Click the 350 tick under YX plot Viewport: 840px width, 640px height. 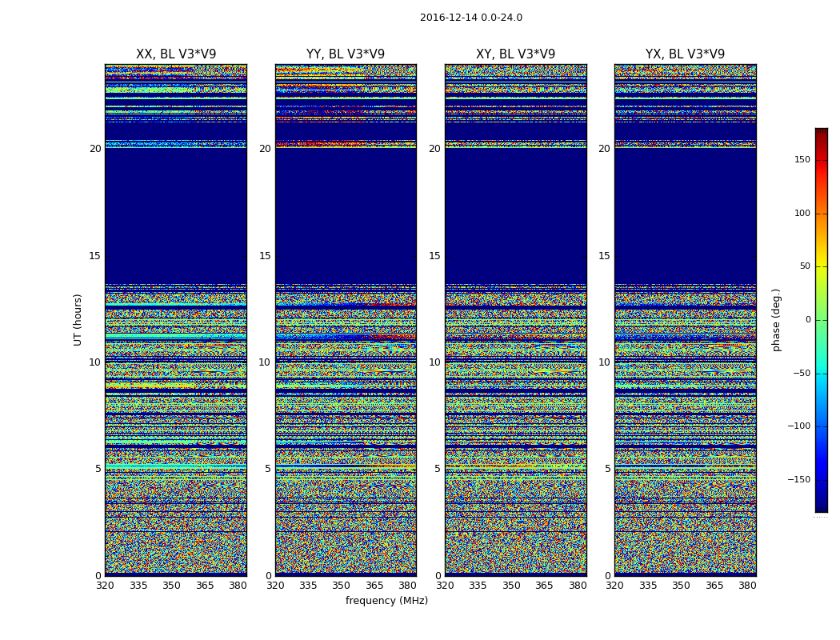681,586
